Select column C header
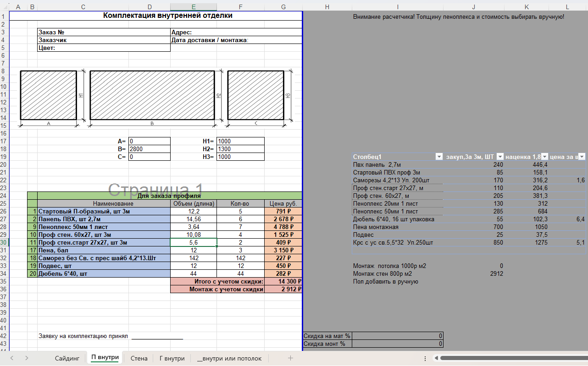The width and height of the screenshot is (588, 366). (83, 7)
